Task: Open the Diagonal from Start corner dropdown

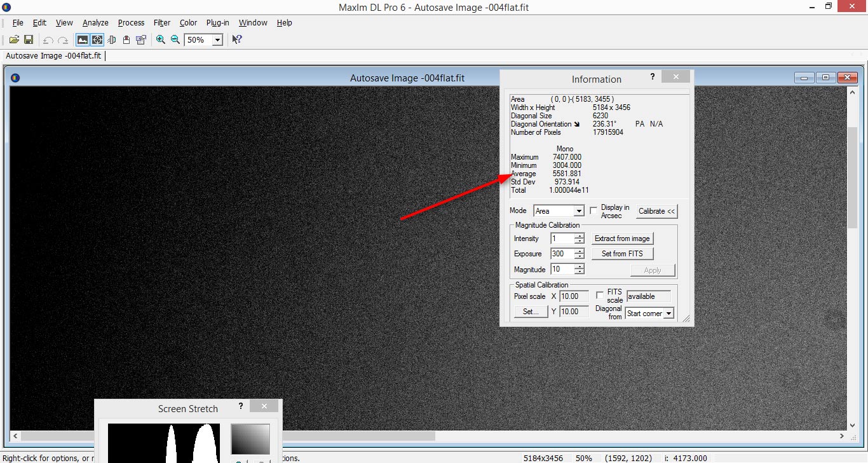Action: click(668, 314)
